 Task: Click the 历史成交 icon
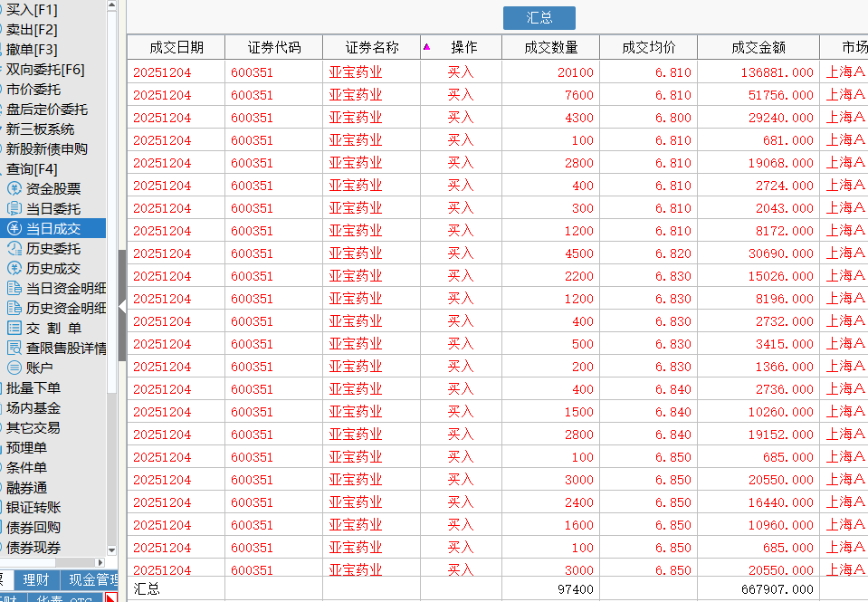click(x=14, y=269)
